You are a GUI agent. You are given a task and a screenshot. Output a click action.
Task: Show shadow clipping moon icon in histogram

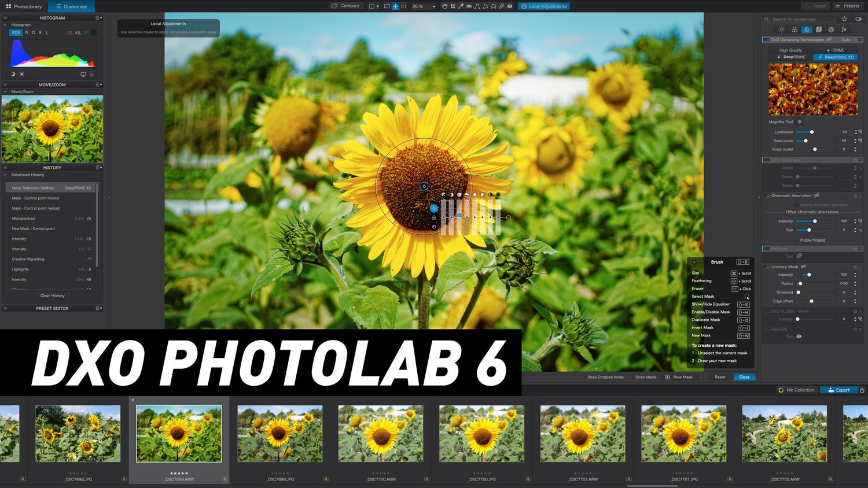pos(13,74)
